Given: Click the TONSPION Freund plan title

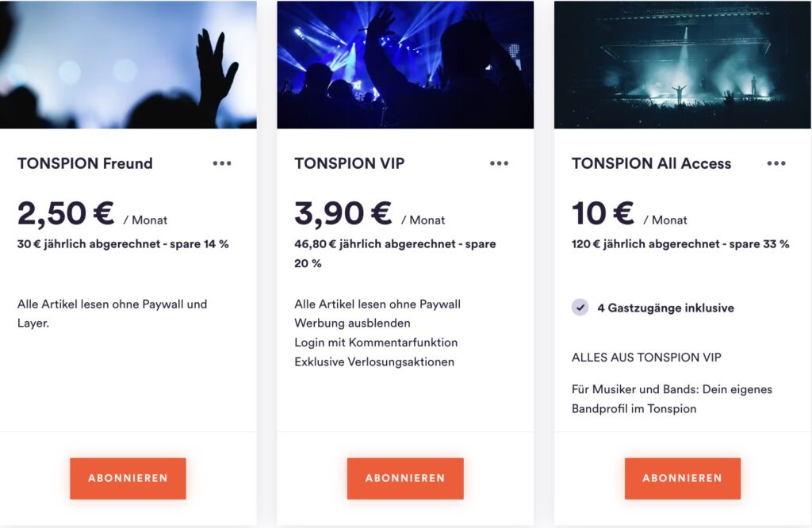Looking at the screenshot, I should click(85, 163).
